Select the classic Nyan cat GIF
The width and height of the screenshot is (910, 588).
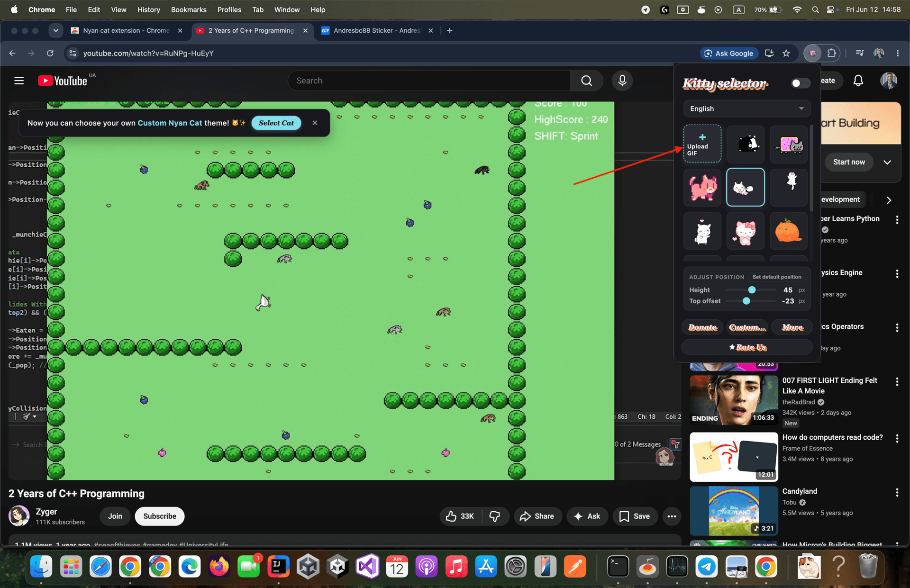[x=789, y=144]
